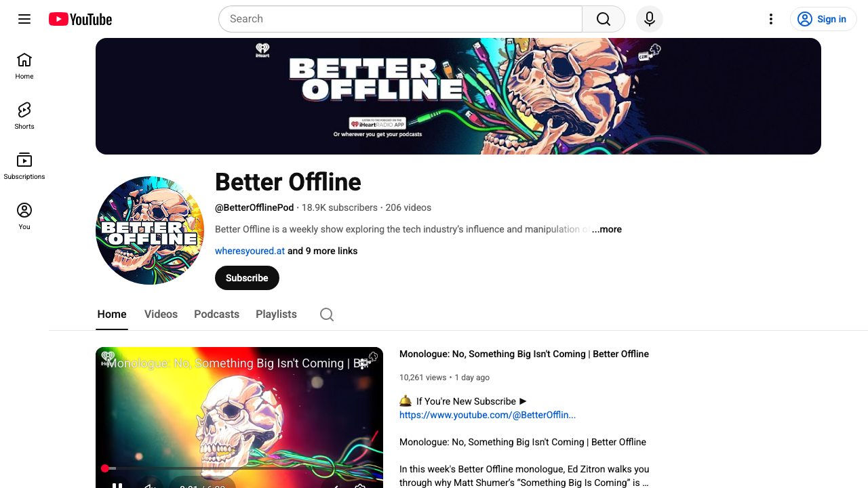The width and height of the screenshot is (868, 488).
Task: Switch to the Videos tab
Action: 161,314
